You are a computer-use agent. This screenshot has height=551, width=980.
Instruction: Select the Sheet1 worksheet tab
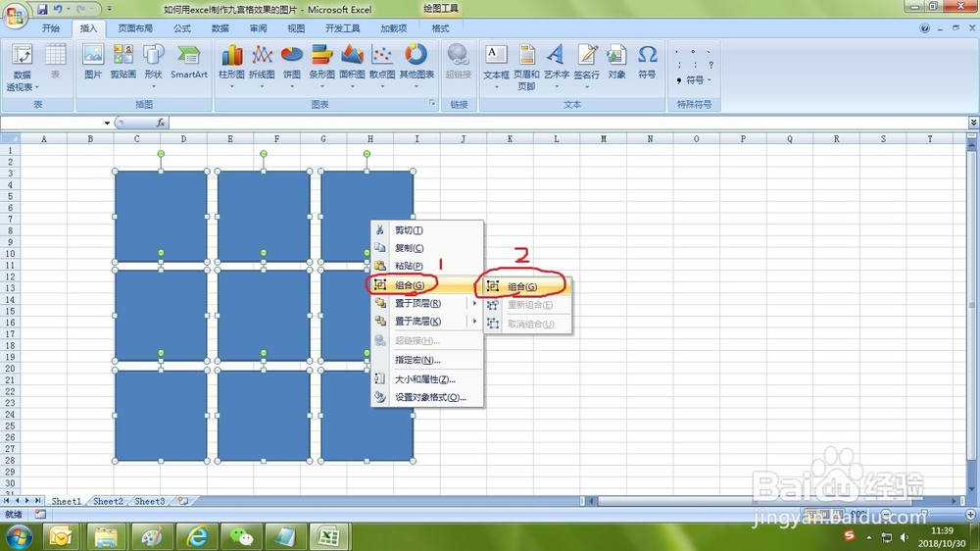66,501
